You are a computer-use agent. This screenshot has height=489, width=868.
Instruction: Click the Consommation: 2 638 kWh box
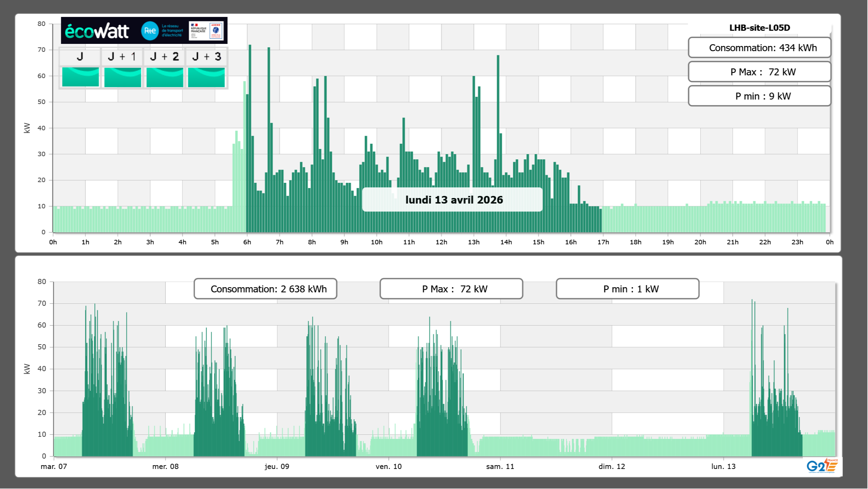tap(265, 289)
